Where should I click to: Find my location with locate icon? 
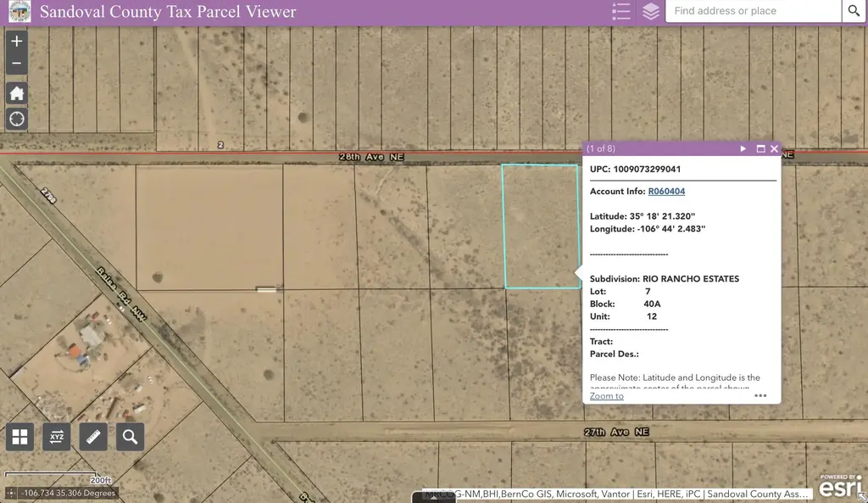17,119
